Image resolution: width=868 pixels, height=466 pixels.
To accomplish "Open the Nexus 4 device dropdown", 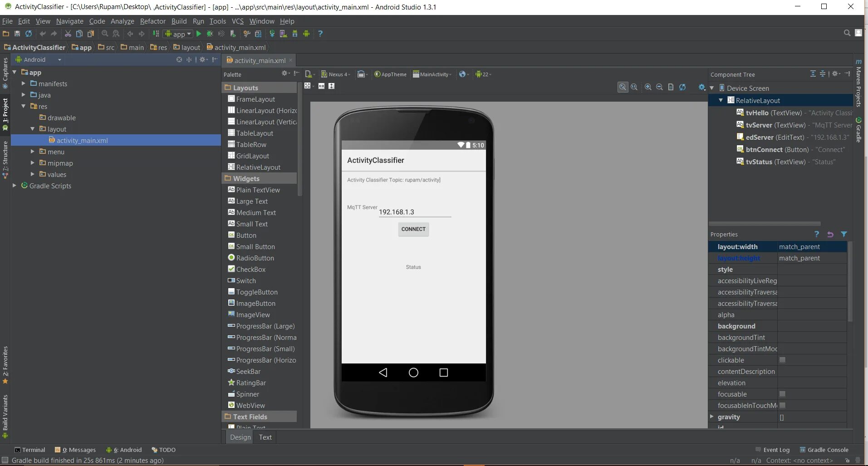I will click(x=336, y=74).
